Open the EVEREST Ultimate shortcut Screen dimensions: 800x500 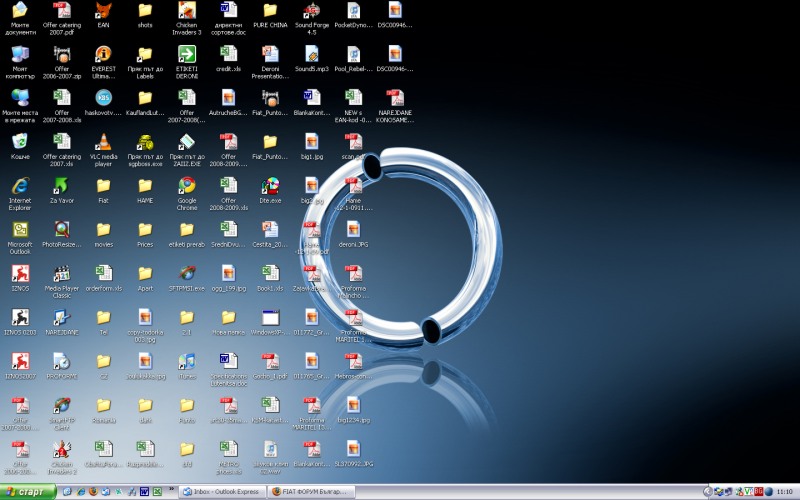[103, 54]
